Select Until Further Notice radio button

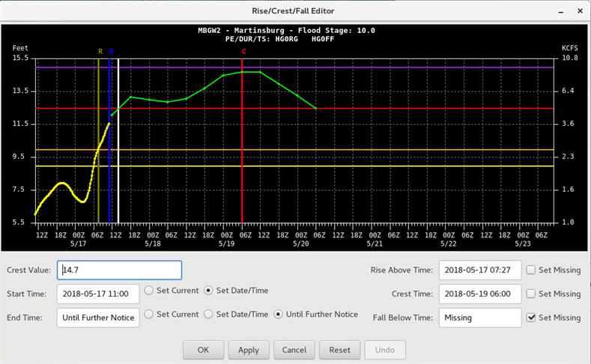278,315
